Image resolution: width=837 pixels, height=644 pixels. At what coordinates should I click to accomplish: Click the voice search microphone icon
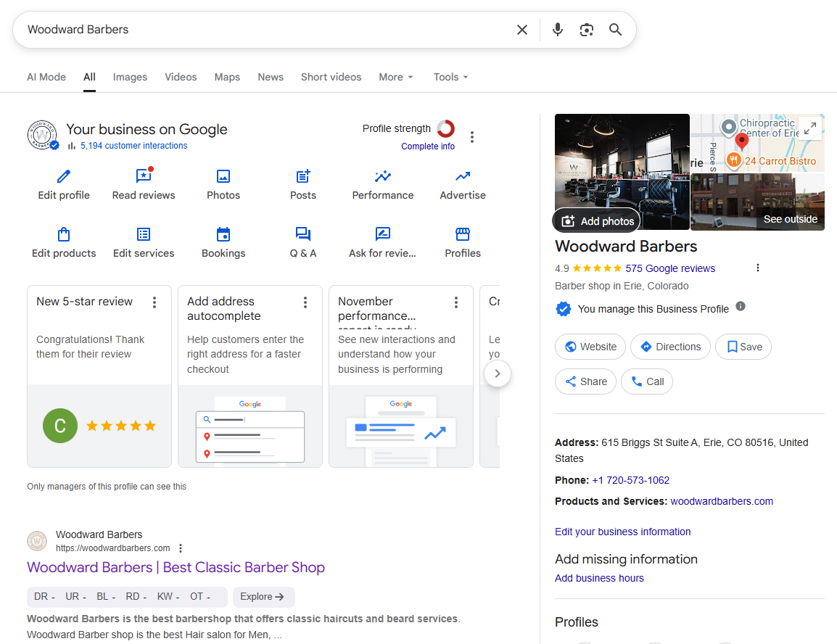tap(557, 30)
